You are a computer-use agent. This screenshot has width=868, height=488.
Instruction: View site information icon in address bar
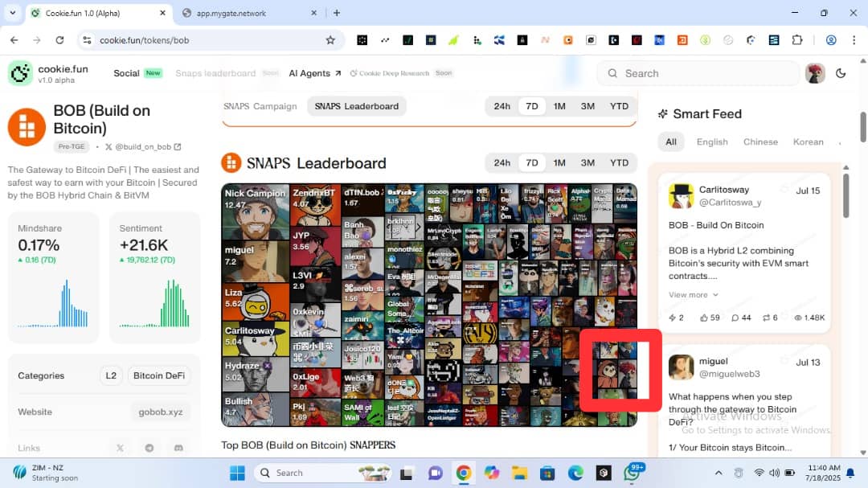87,40
